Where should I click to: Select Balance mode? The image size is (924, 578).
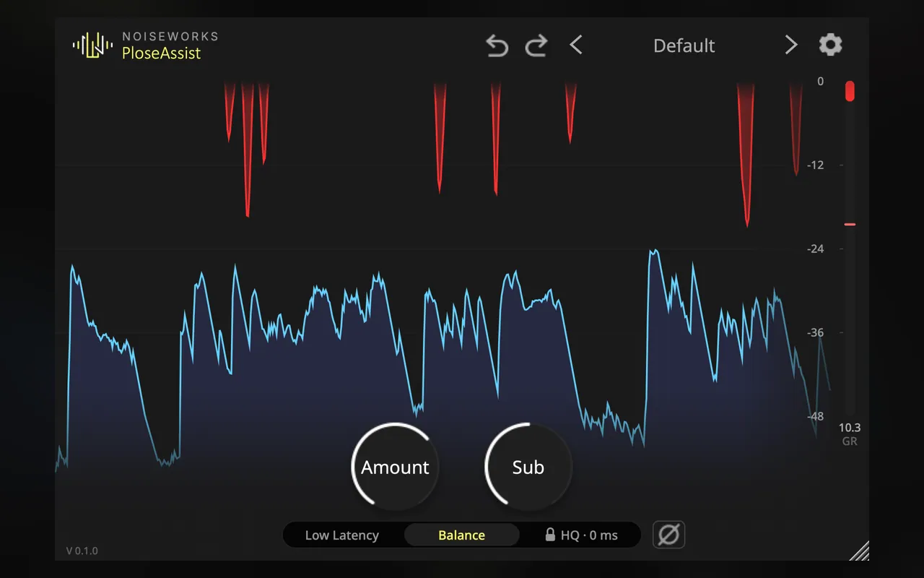tap(461, 535)
